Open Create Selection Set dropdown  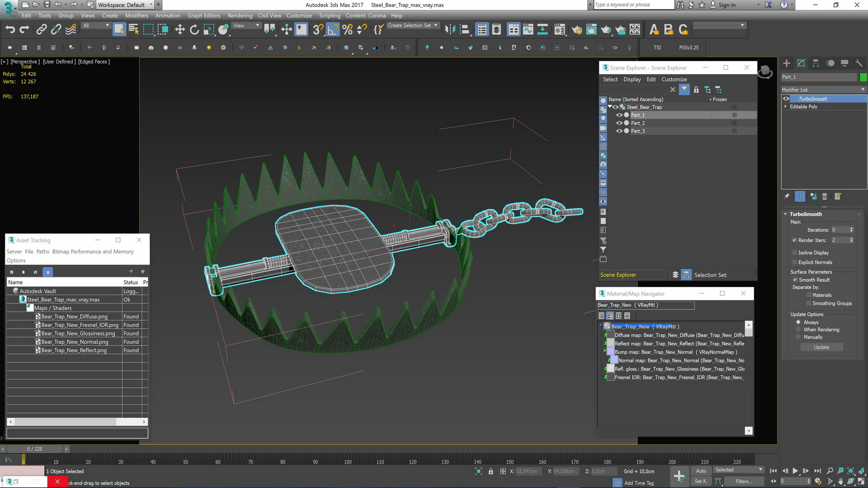click(x=435, y=26)
